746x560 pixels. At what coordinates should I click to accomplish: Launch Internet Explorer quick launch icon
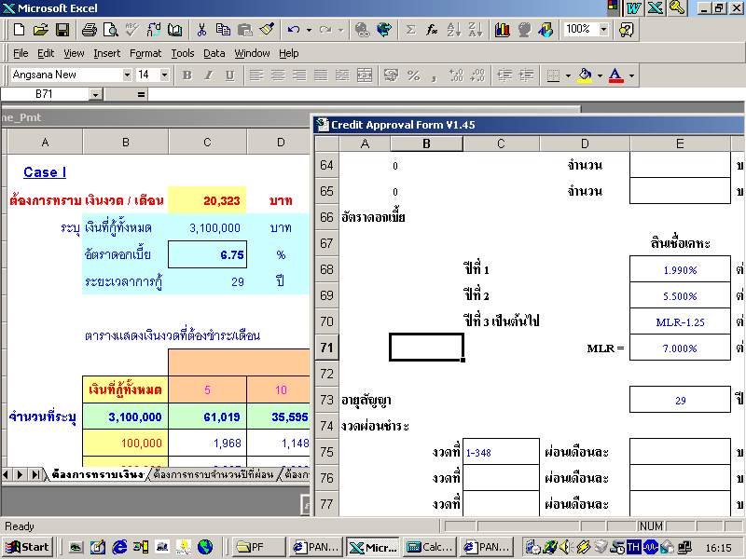pyautogui.click(x=119, y=547)
